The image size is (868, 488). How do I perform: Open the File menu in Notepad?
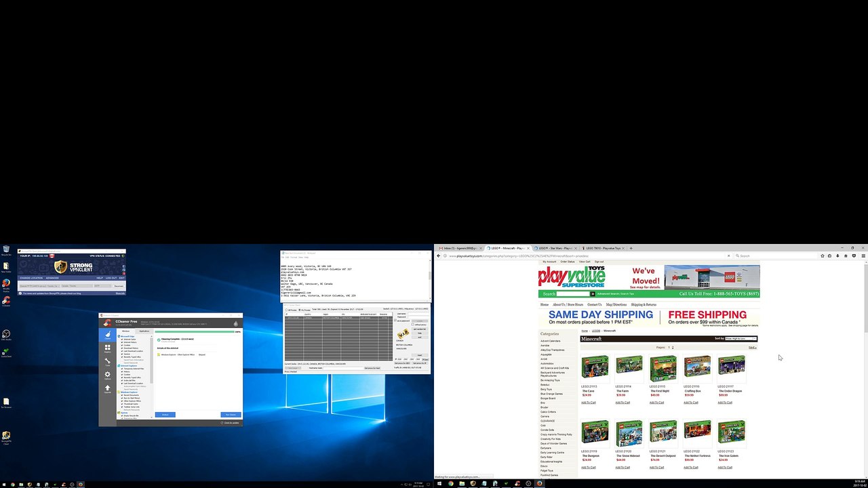tap(283, 258)
